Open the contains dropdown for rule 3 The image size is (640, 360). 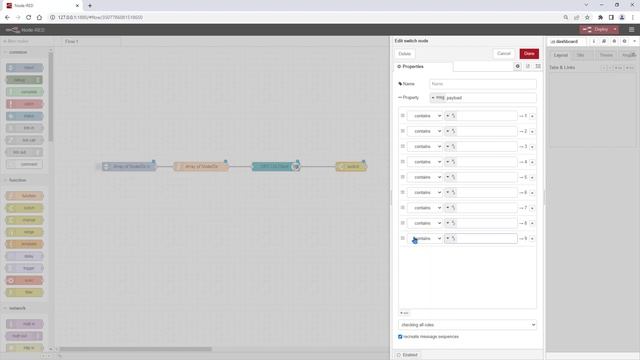coord(424,147)
